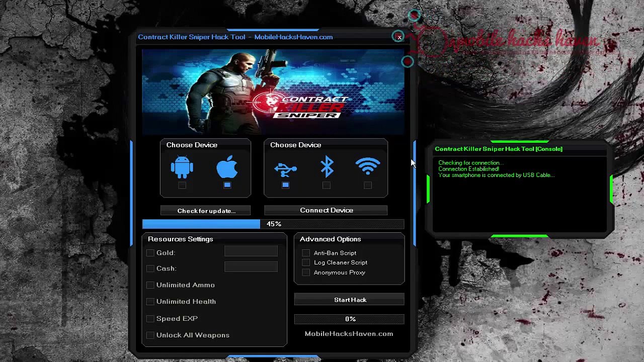The image size is (644, 362).
Task: Click the window title 'Contract Killer Sniper Hack Tool'
Action: [x=192, y=37]
